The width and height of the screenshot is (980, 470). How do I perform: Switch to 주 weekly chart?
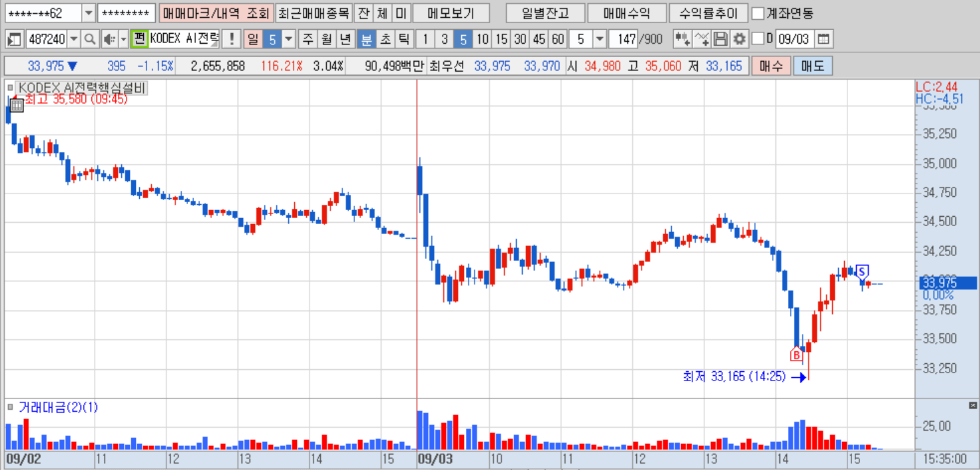pyautogui.click(x=307, y=39)
